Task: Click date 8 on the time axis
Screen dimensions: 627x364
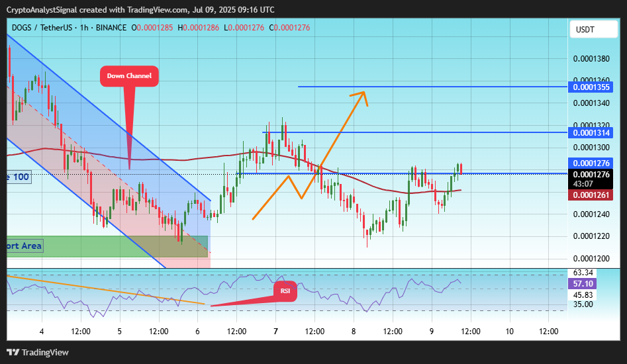Action: coord(354,331)
